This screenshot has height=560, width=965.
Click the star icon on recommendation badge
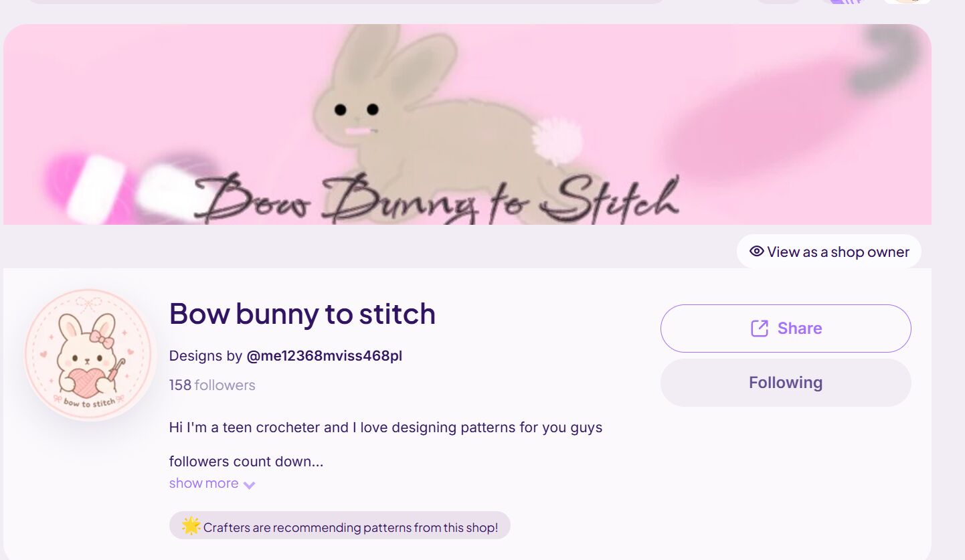(x=191, y=526)
